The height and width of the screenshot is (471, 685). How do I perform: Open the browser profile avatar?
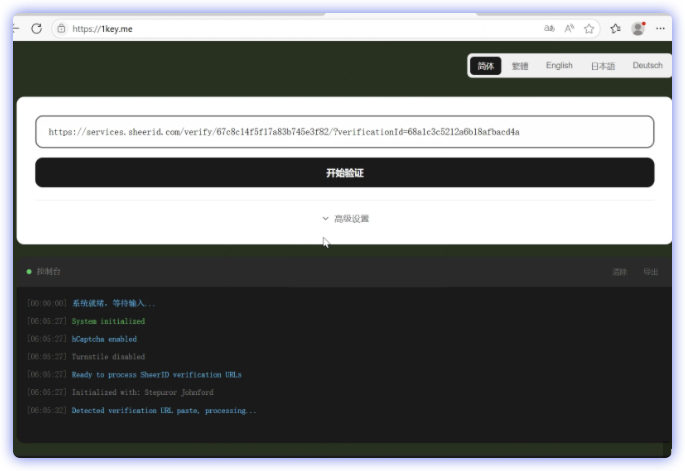638,29
